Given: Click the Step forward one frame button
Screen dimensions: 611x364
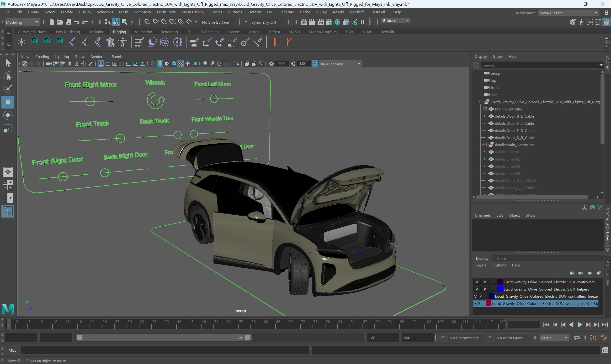Looking at the screenshot, I should click(596, 325).
